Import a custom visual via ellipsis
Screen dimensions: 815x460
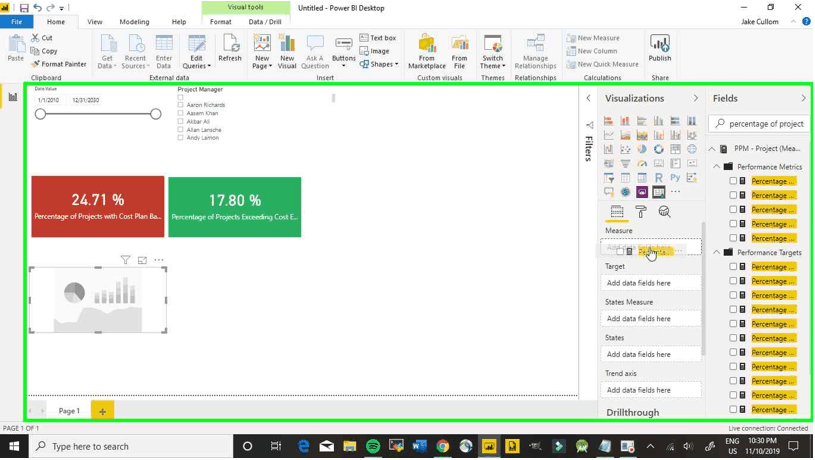675,192
